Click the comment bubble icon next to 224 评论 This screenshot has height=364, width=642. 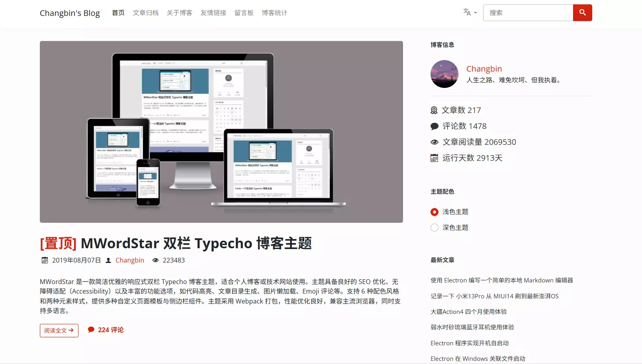tap(90, 329)
